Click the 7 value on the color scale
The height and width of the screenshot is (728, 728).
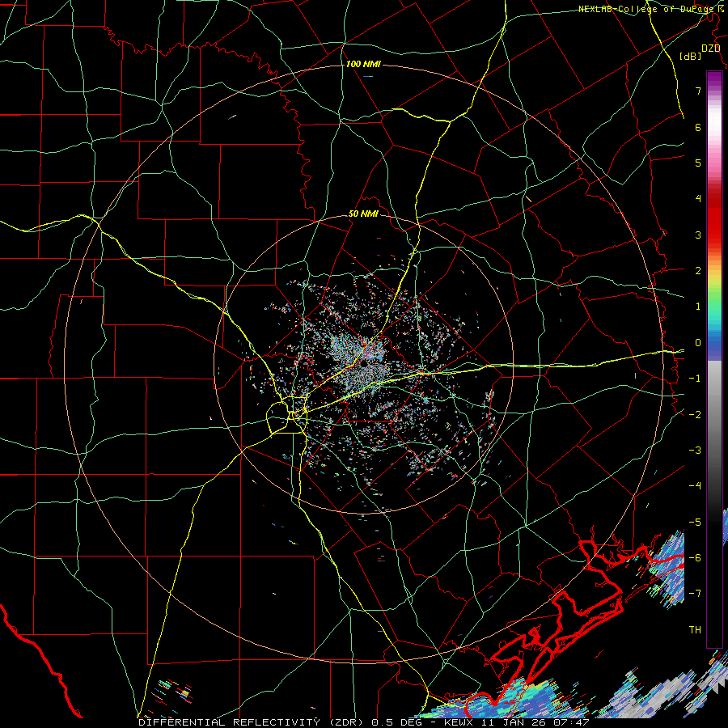698,91
